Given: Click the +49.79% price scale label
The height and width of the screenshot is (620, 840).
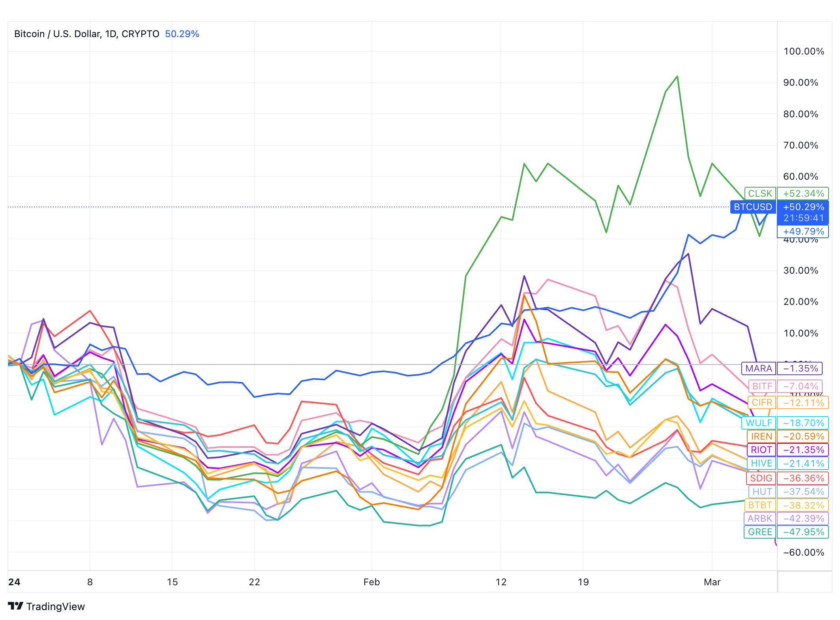Looking at the screenshot, I should (803, 231).
